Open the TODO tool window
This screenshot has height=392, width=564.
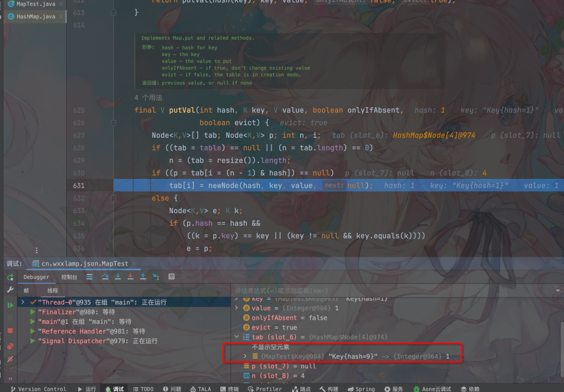click(143, 389)
